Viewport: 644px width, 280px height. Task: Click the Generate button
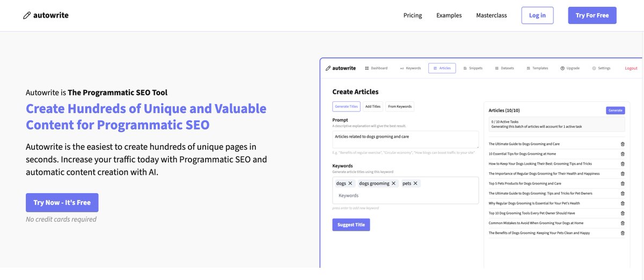point(616,110)
